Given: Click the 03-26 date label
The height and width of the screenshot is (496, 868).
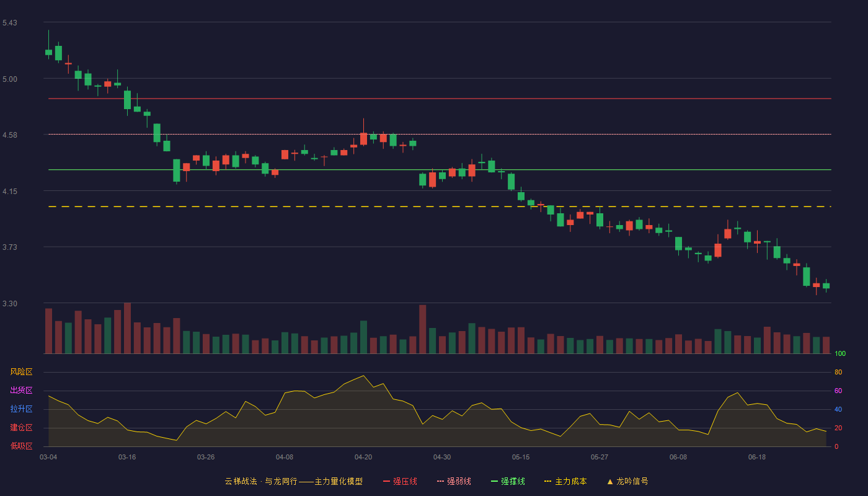Looking at the screenshot, I should (206, 457).
